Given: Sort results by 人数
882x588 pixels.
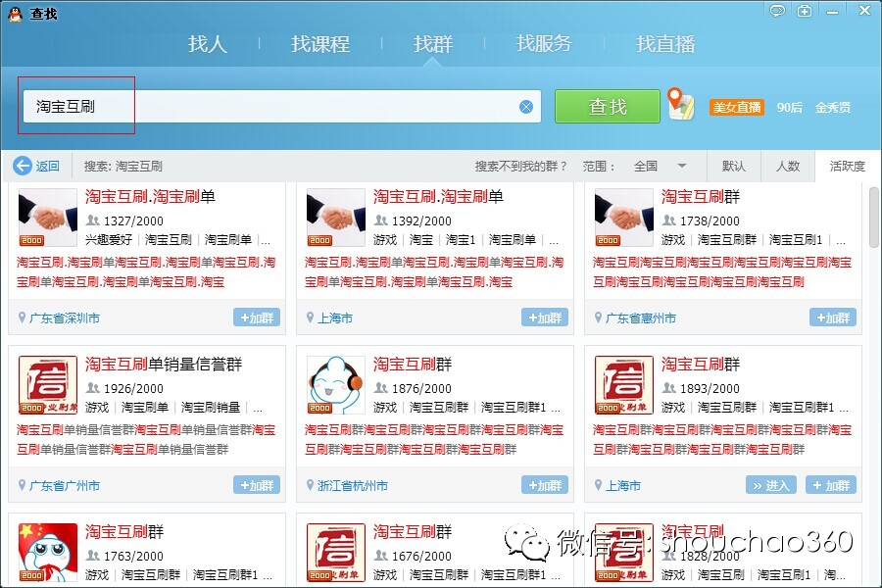Looking at the screenshot, I should [788, 166].
